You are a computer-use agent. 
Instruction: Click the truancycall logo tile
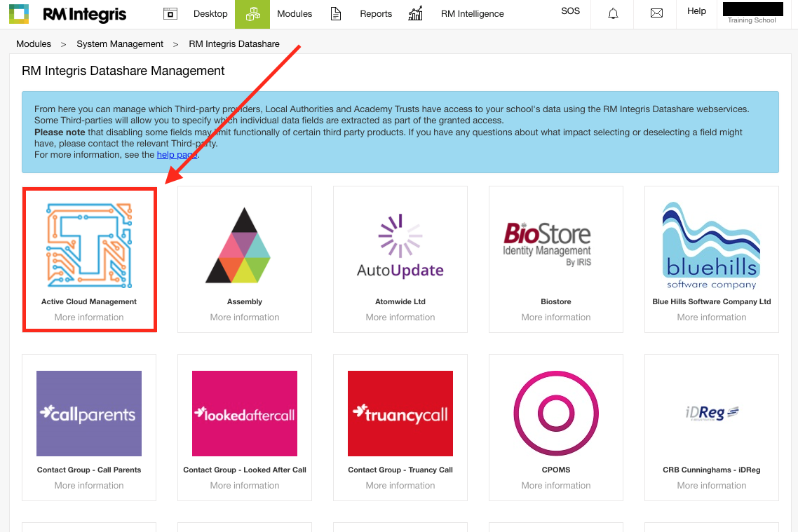coord(400,414)
